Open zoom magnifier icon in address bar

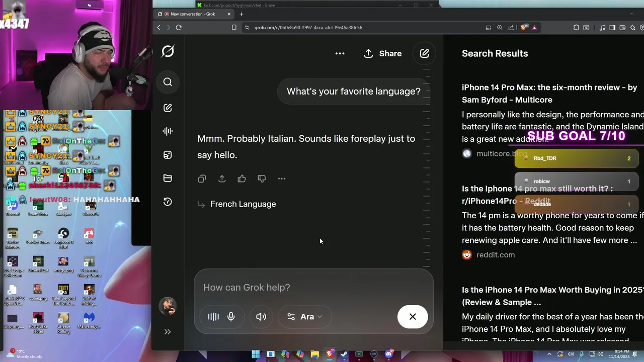click(500, 28)
